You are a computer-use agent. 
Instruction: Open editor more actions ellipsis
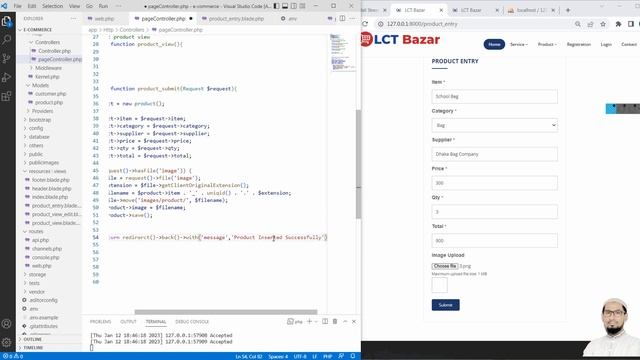(x=352, y=18)
